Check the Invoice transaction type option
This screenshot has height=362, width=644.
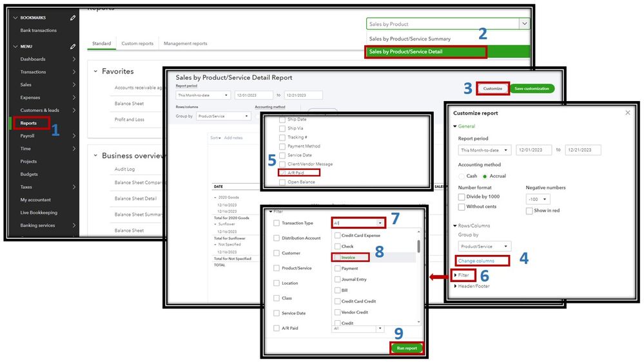337,258
